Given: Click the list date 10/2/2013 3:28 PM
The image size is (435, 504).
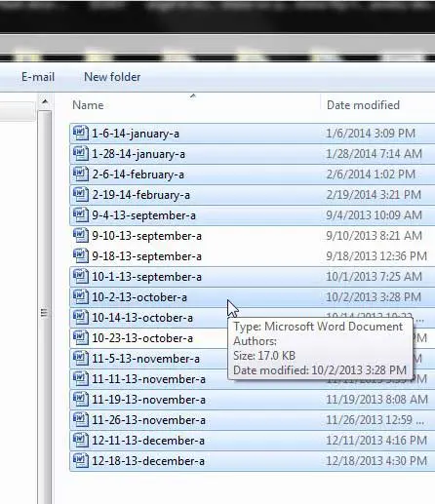Looking at the screenshot, I should click(374, 297).
